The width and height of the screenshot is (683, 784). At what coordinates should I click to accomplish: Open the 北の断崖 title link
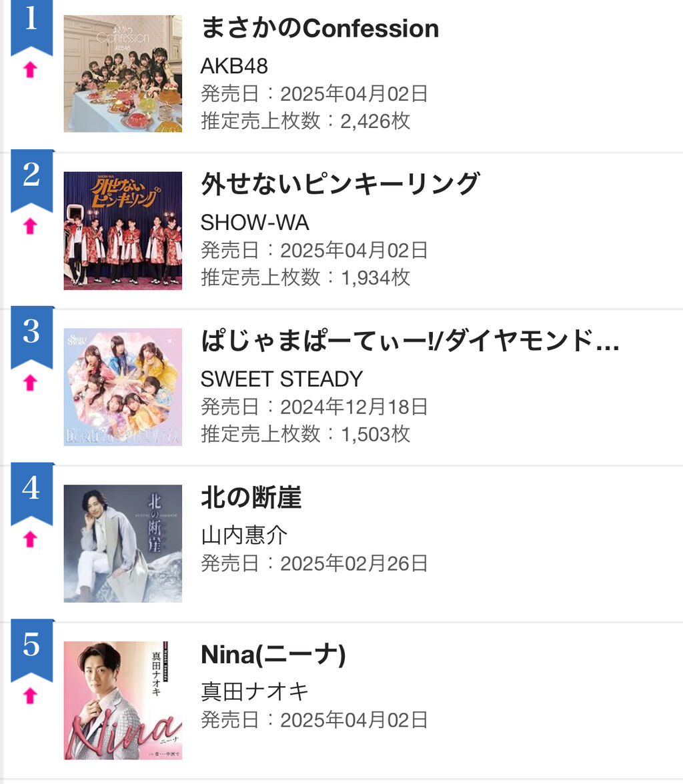point(251,497)
